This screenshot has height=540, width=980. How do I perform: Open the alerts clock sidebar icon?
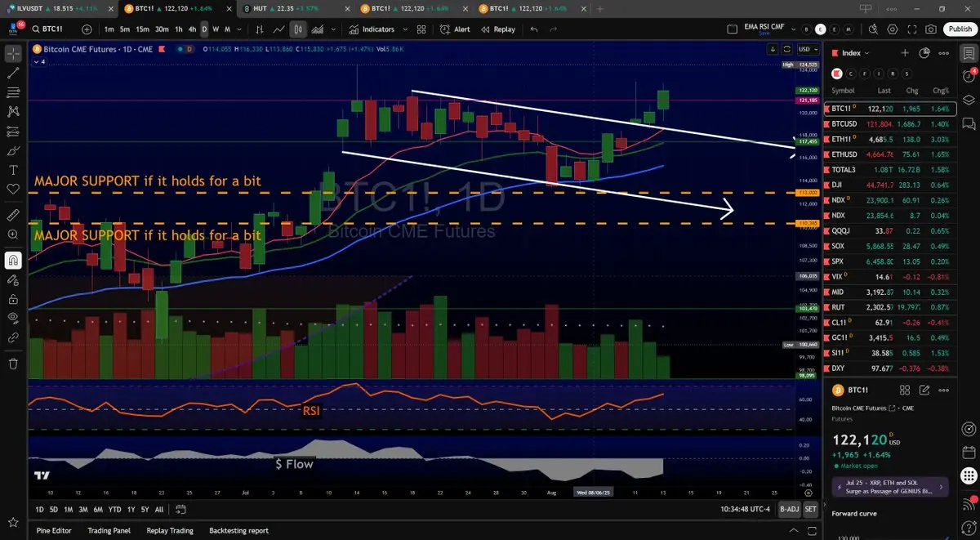(968, 77)
